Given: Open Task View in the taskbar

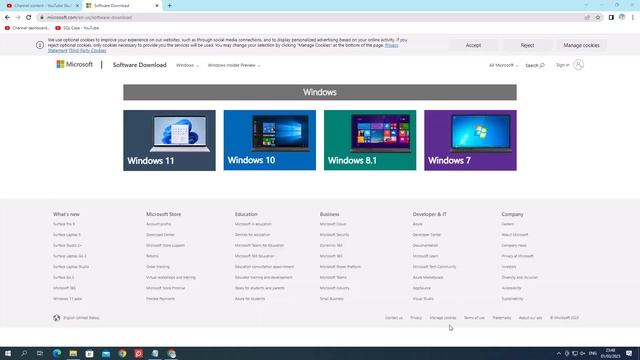Looking at the screenshot, I should (40, 353).
